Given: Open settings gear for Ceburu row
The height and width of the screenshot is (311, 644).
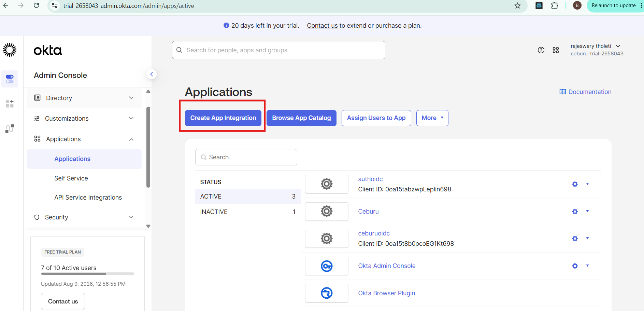Looking at the screenshot, I should coord(575,212).
